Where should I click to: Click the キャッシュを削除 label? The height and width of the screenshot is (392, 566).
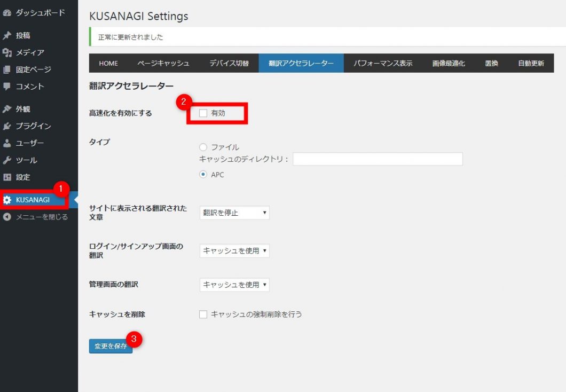click(x=117, y=315)
